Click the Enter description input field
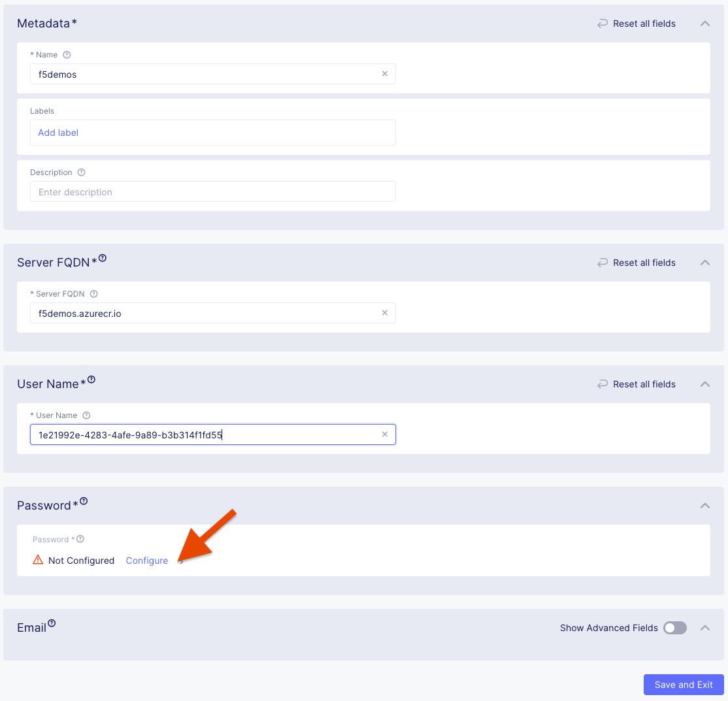 (212, 192)
